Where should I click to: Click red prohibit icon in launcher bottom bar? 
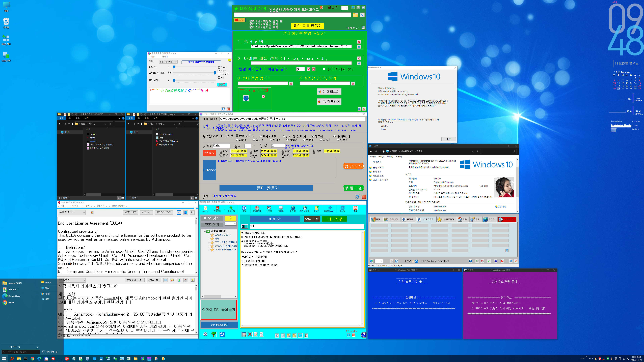[x=502, y=261]
